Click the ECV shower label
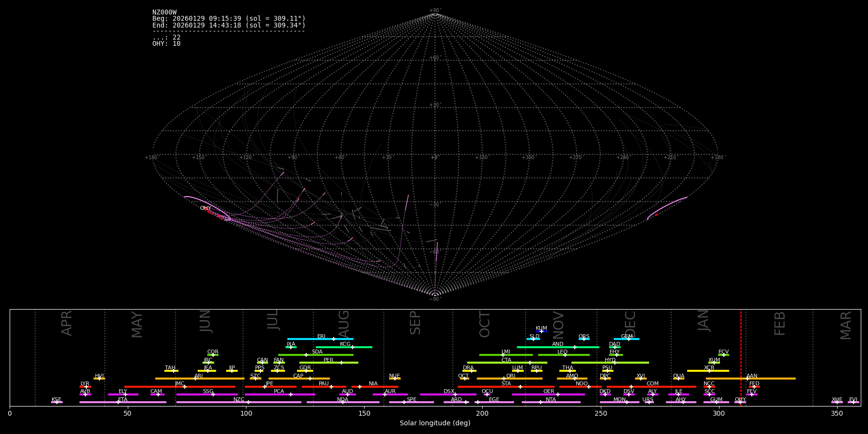The image size is (868, 434). 723,352
